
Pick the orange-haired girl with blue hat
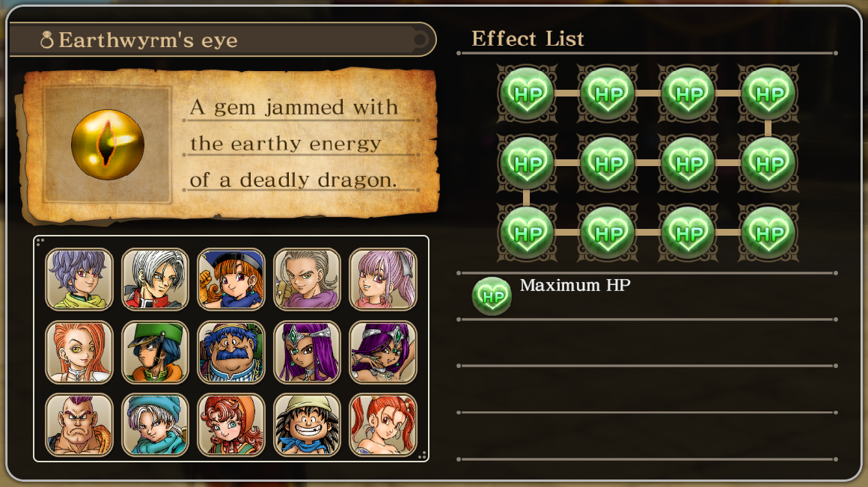point(230,279)
